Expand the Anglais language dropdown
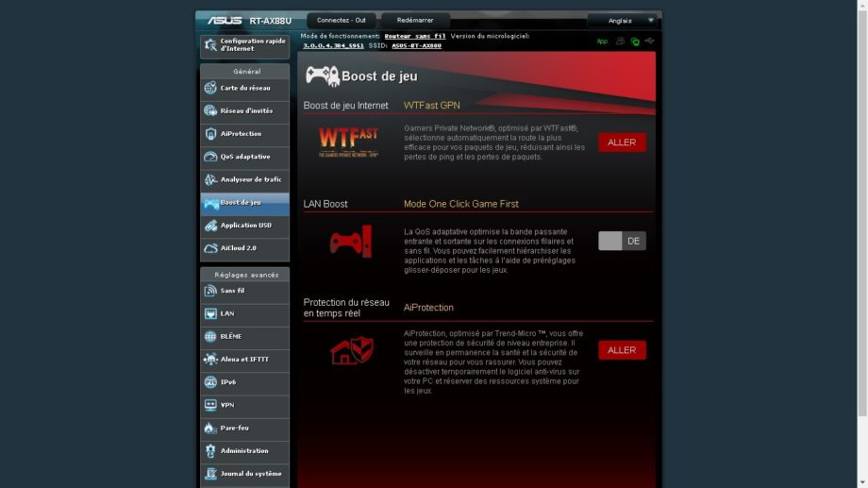The width and height of the screenshot is (868, 488). point(622,20)
